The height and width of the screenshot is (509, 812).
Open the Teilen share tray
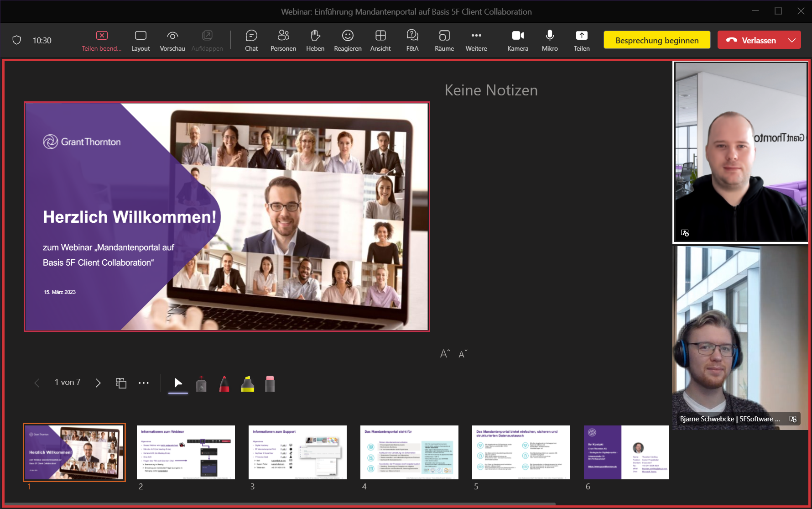coord(582,41)
